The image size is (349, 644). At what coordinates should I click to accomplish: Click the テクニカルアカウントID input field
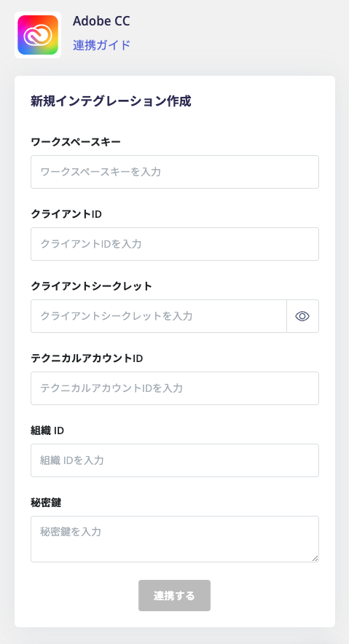click(175, 388)
